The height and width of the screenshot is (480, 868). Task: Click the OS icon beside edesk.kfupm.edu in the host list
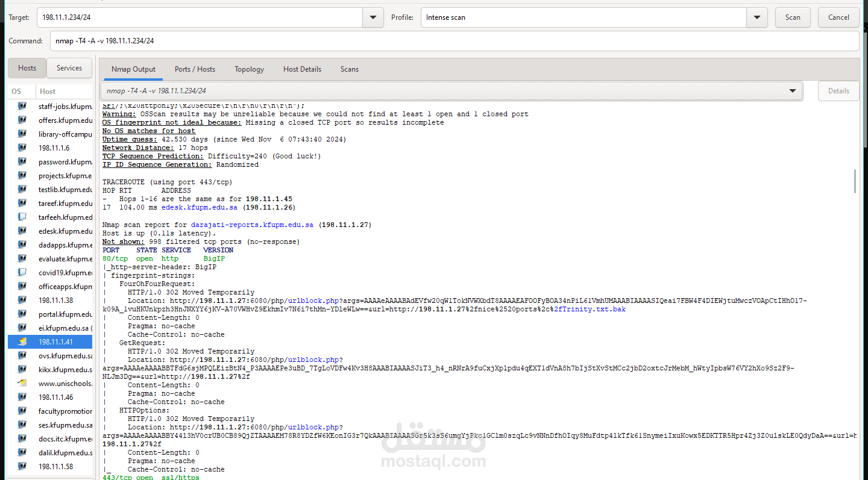[x=22, y=231]
